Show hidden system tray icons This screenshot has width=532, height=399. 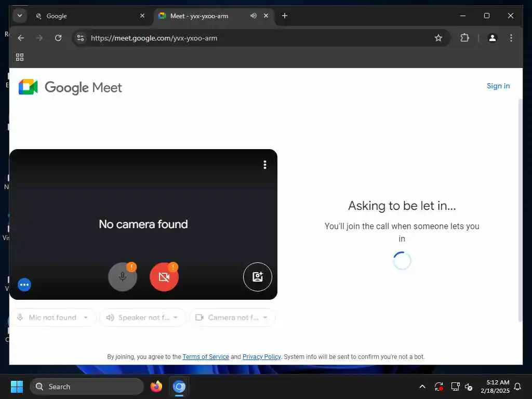coord(422,387)
